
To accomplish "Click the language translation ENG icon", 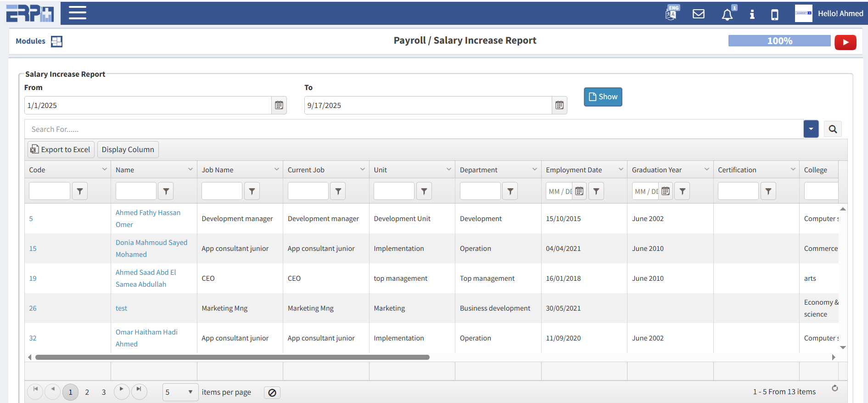I will (x=672, y=13).
